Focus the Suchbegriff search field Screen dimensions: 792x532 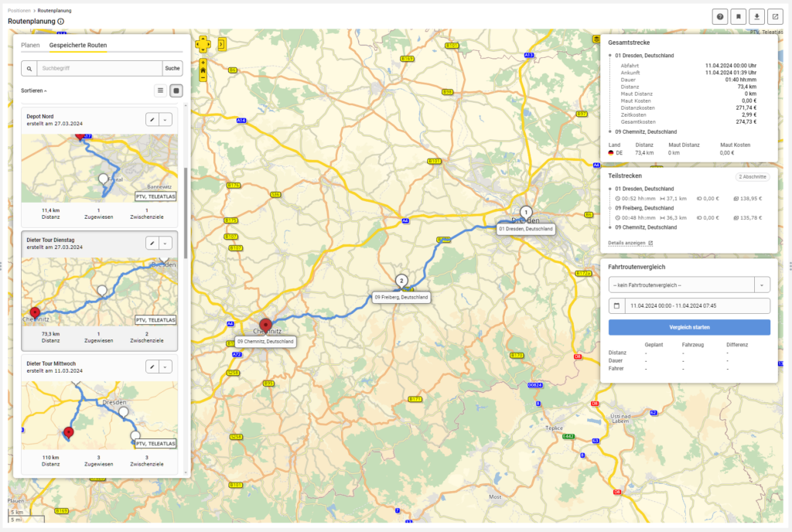pos(100,69)
